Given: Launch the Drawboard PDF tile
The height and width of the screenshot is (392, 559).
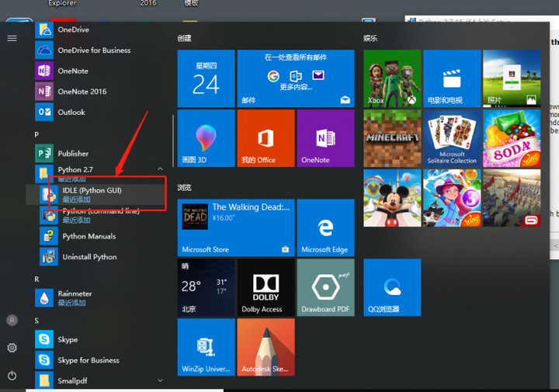Looking at the screenshot, I should coord(325,287).
